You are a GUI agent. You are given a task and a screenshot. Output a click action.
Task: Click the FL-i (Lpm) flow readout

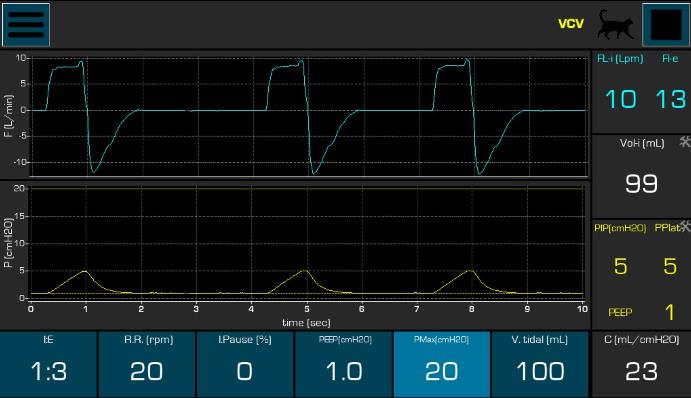pyautogui.click(x=620, y=98)
